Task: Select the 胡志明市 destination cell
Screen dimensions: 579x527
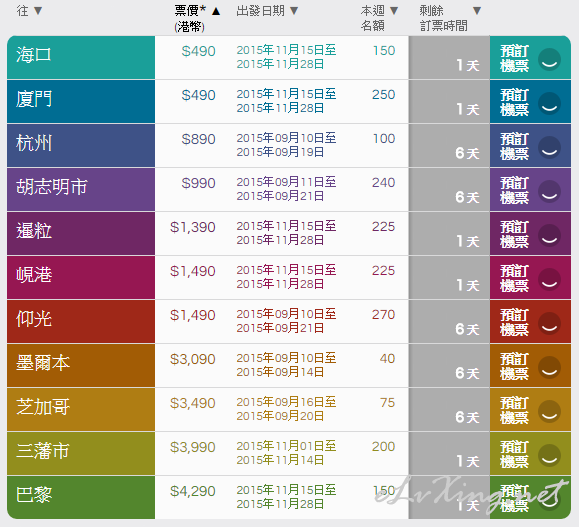Action: pos(81,189)
